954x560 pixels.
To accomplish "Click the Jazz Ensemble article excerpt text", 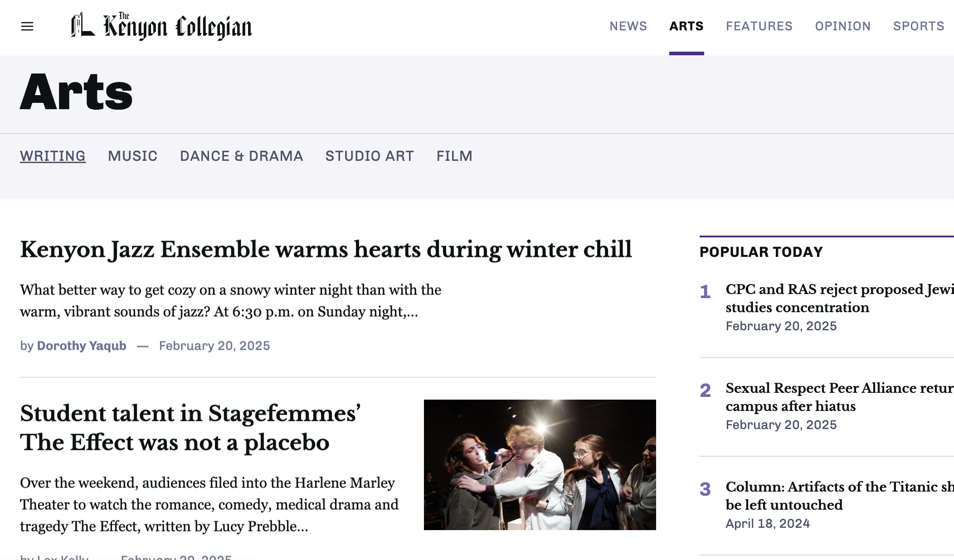I will coord(230,301).
